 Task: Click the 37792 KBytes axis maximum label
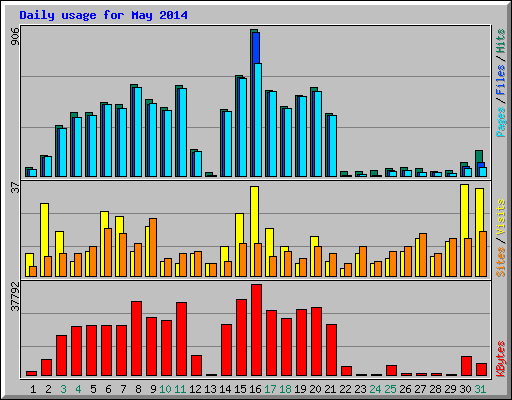pyautogui.click(x=15, y=296)
